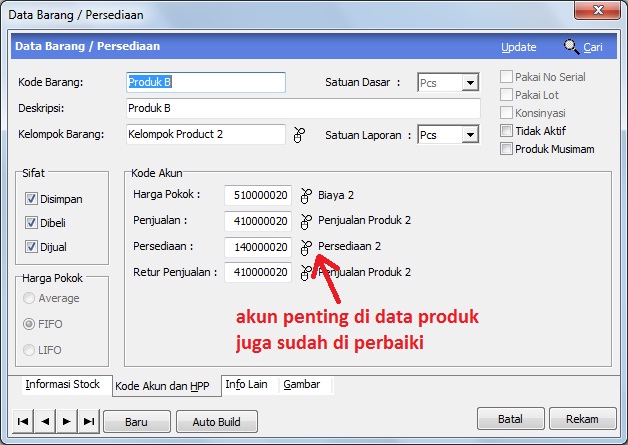Viewport: 628px width, 445px height.
Task: Click the Deskripsi text field
Action: coord(302,108)
